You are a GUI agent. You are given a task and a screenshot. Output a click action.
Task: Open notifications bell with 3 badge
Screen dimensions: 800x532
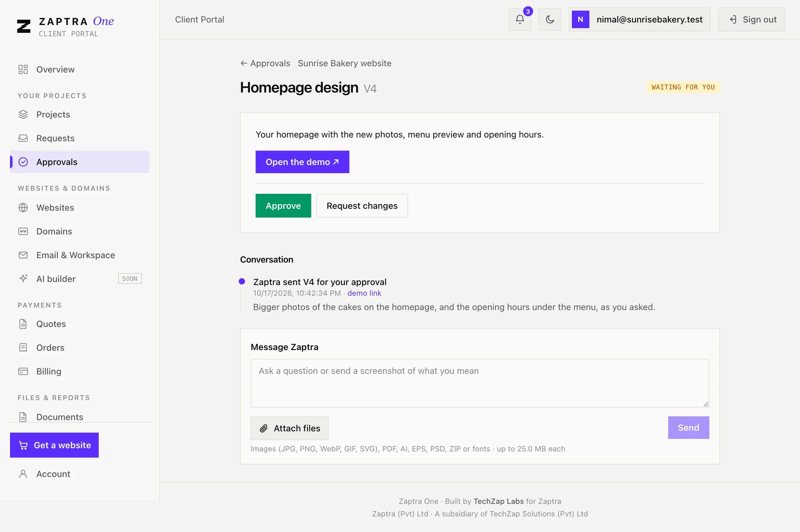(x=520, y=19)
